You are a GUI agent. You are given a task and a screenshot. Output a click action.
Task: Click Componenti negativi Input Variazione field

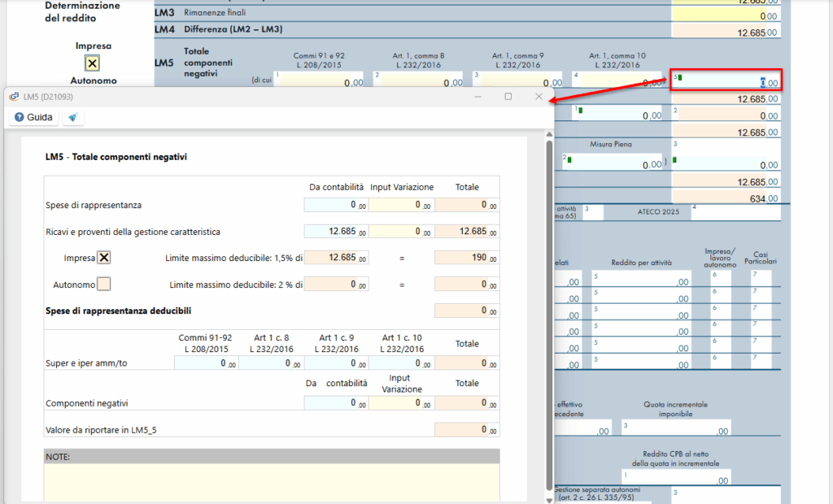[401, 403]
